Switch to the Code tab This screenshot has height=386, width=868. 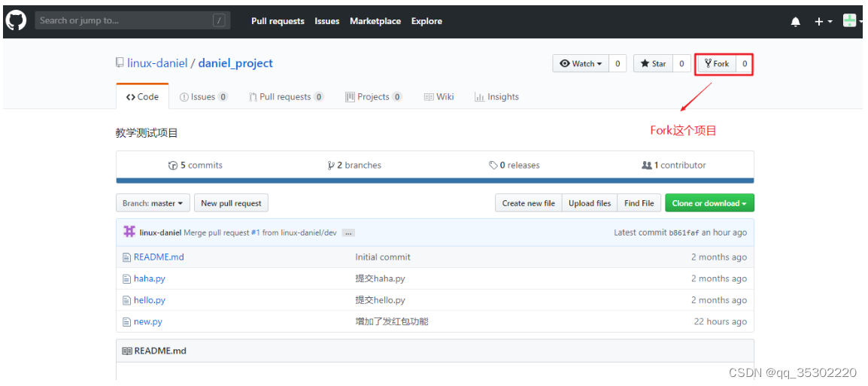(142, 96)
